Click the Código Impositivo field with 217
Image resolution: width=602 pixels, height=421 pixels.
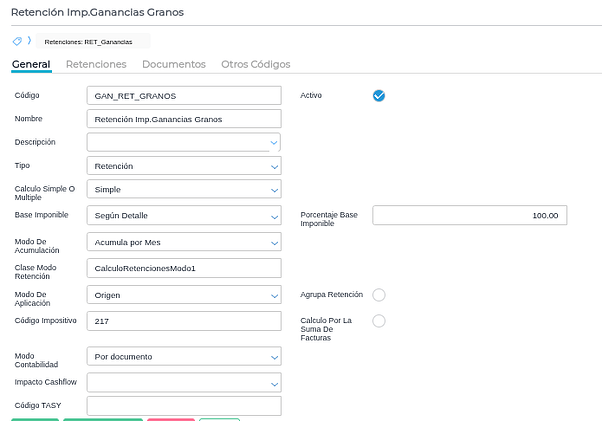tap(184, 321)
